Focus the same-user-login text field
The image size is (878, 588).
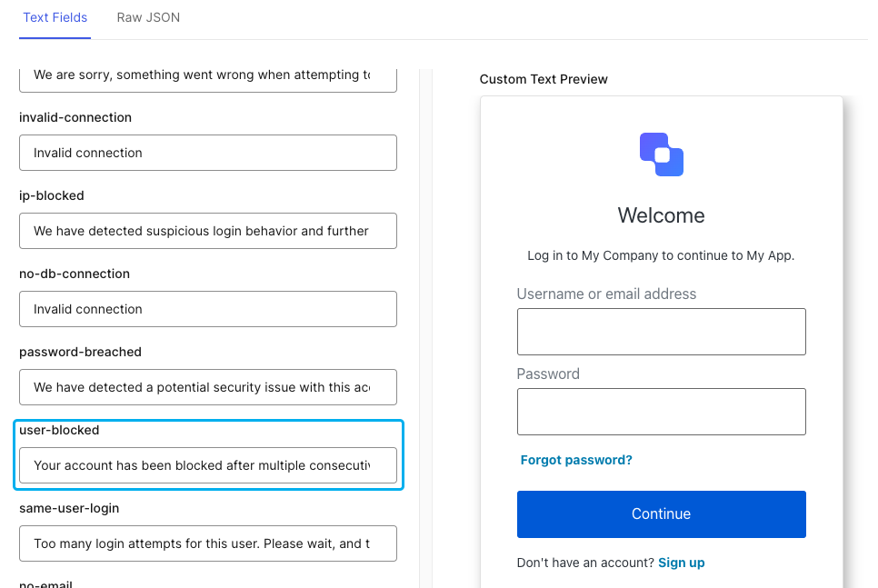pos(207,543)
